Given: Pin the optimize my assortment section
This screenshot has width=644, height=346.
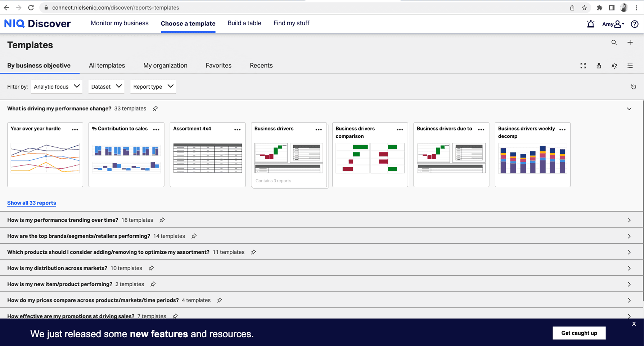Looking at the screenshot, I should [x=253, y=252].
